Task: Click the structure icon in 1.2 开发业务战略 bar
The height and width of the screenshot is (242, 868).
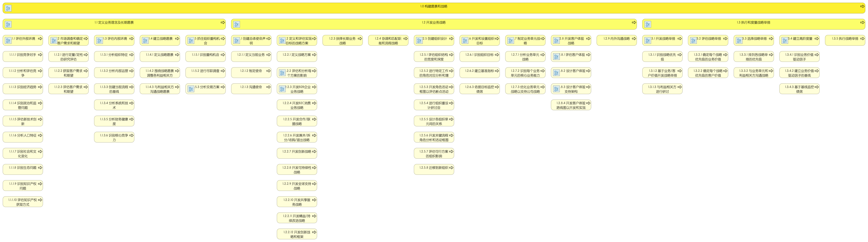Action: pos(236,25)
